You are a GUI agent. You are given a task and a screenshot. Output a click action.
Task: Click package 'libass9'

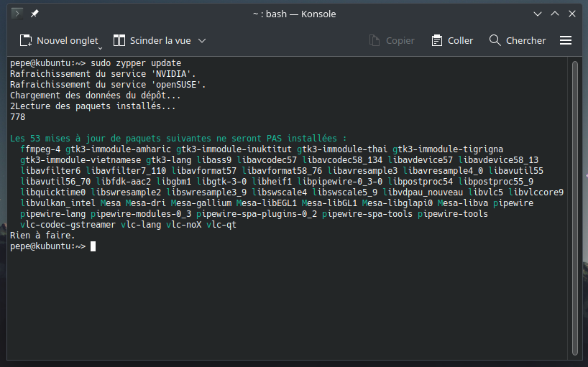click(x=213, y=160)
